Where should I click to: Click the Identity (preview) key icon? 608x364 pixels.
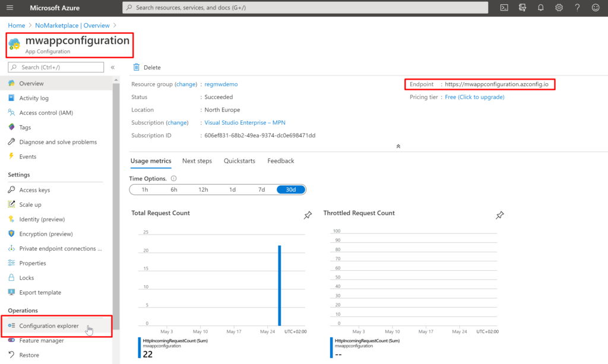pos(11,219)
